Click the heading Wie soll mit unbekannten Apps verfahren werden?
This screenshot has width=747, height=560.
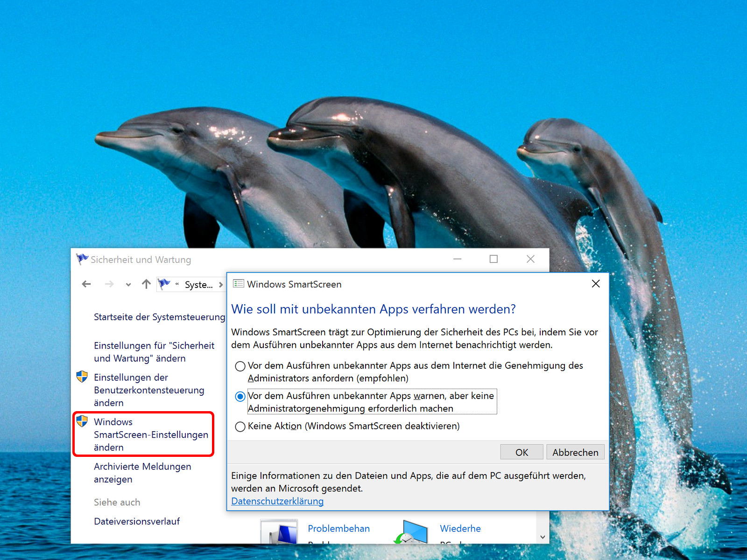coord(373,309)
